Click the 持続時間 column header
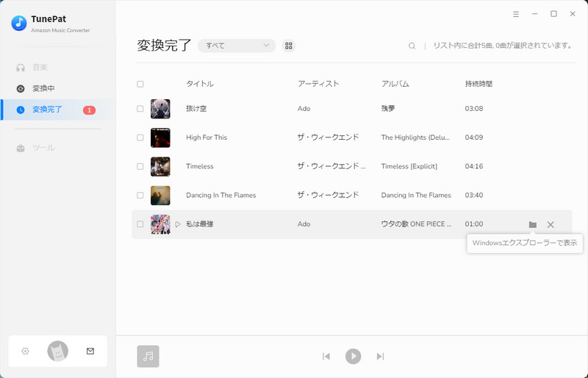This screenshot has width=588, height=378. (479, 84)
